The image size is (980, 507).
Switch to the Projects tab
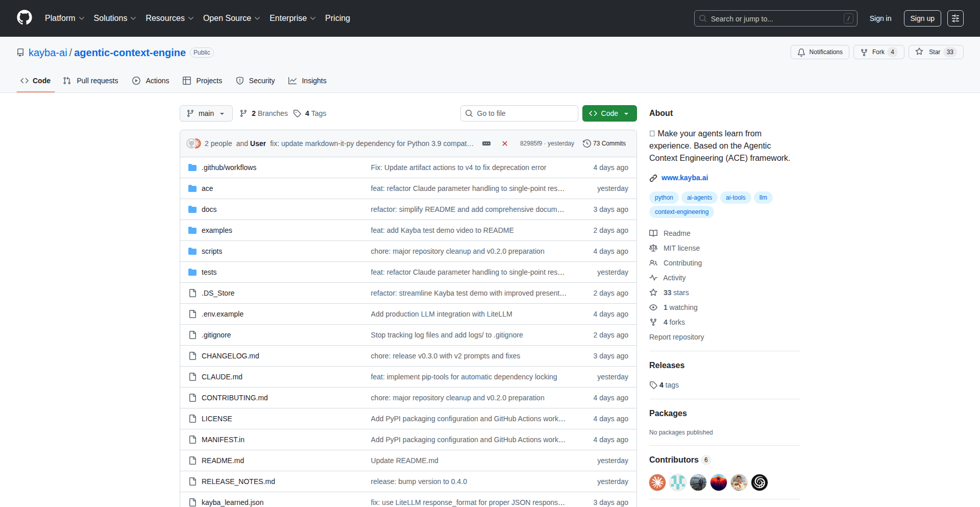pos(203,81)
